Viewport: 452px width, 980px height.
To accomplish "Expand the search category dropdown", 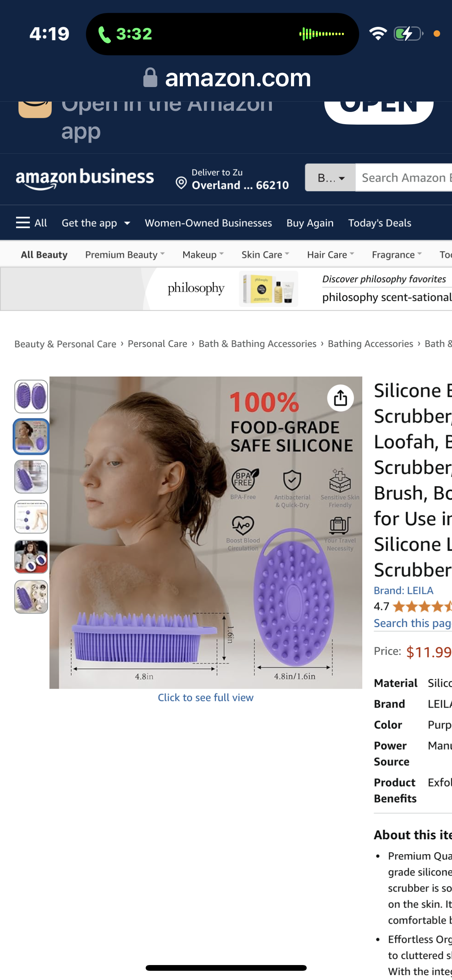I will (x=330, y=178).
